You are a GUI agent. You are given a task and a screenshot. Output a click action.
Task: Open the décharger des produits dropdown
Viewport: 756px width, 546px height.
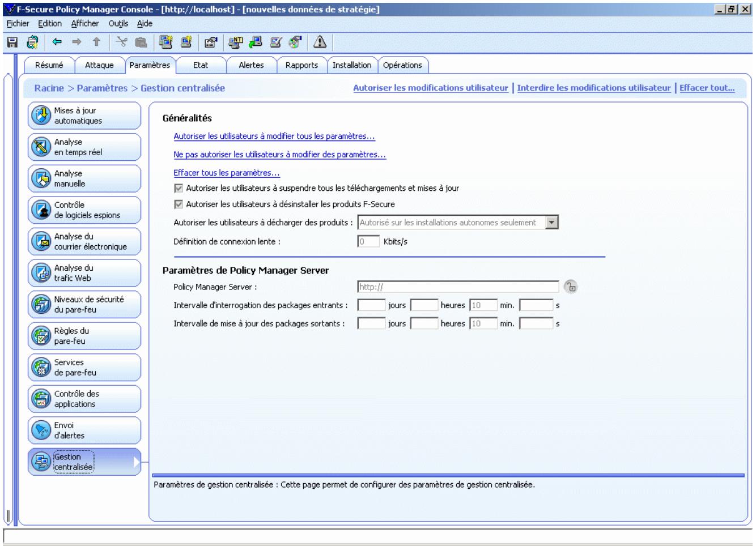coord(552,223)
